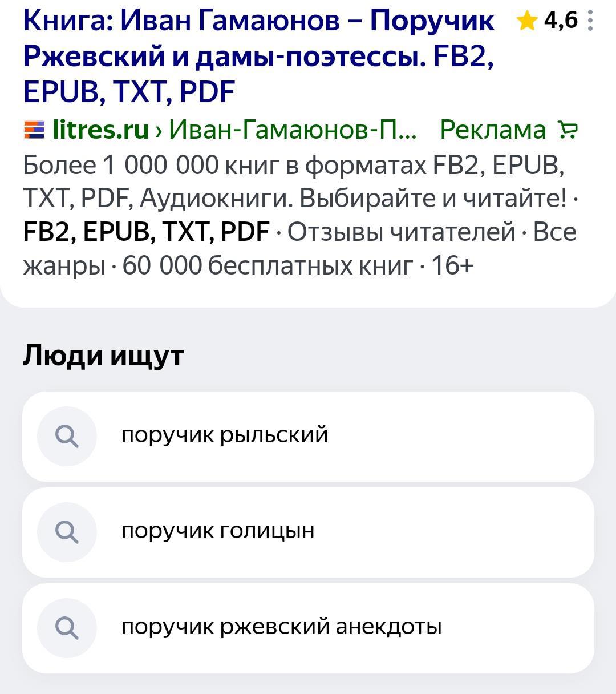The width and height of the screenshot is (616, 694).
Task: Search suggestion поручик рыльский
Action: point(225,435)
